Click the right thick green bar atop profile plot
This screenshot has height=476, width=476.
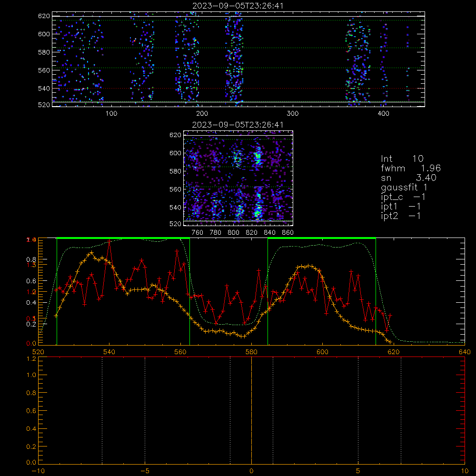point(322,238)
